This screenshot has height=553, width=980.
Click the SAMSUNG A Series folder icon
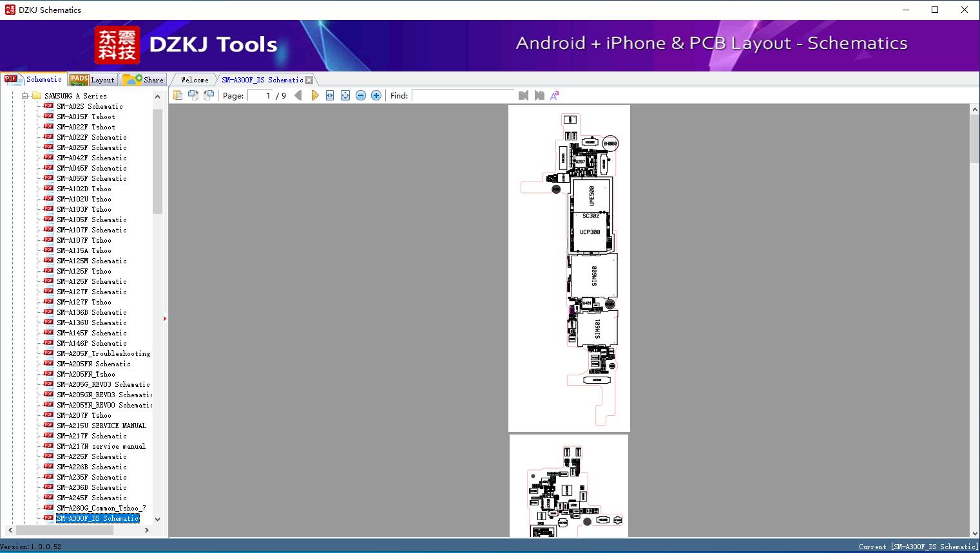[36, 96]
